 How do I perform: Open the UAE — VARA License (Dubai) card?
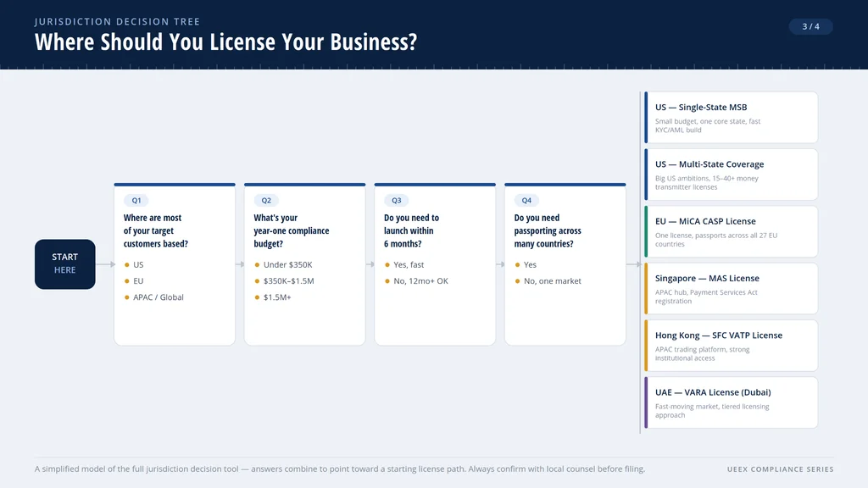click(x=732, y=402)
